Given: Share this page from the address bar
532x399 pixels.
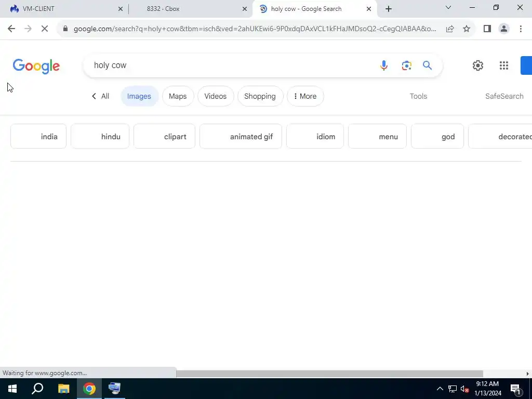Looking at the screenshot, I should coord(450,29).
